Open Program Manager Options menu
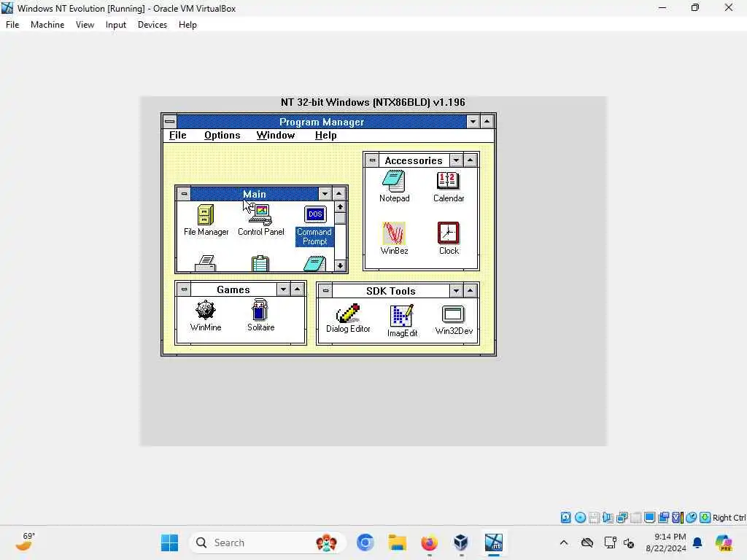 (x=222, y=135)
